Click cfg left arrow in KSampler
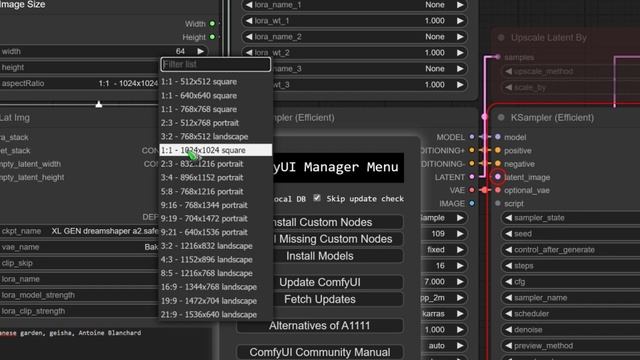 [509, 282]
